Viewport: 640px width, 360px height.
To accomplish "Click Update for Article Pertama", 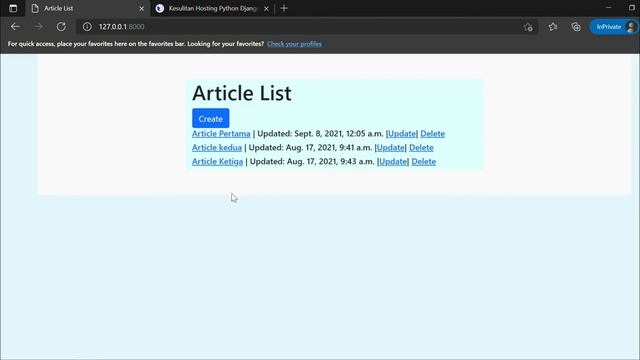I will coord(402,133).
